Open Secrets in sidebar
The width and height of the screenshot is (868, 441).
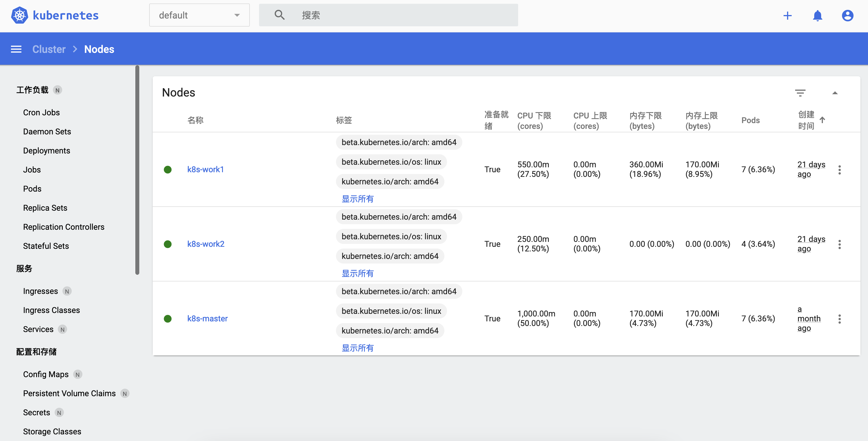pos(36,412)
